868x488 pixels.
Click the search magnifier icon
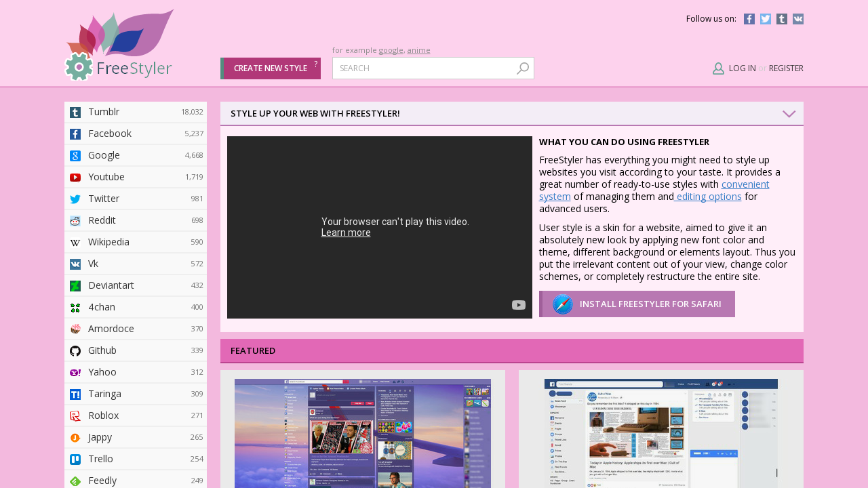point(523,68)
